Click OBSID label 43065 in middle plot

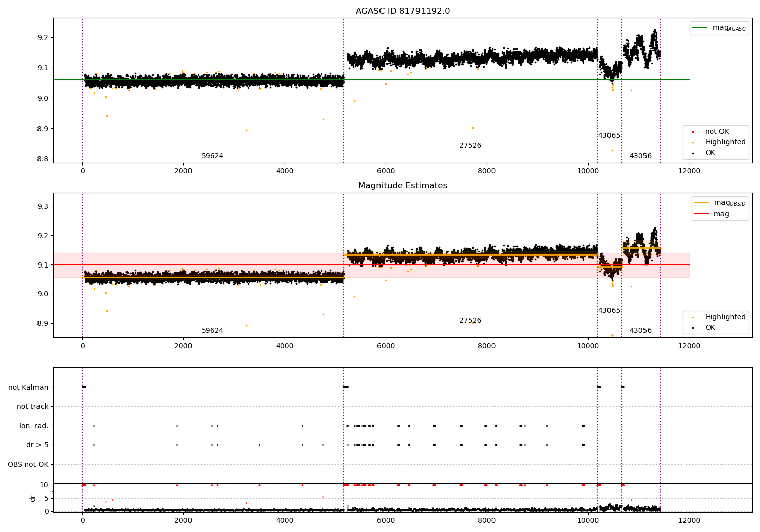[609, 311]
